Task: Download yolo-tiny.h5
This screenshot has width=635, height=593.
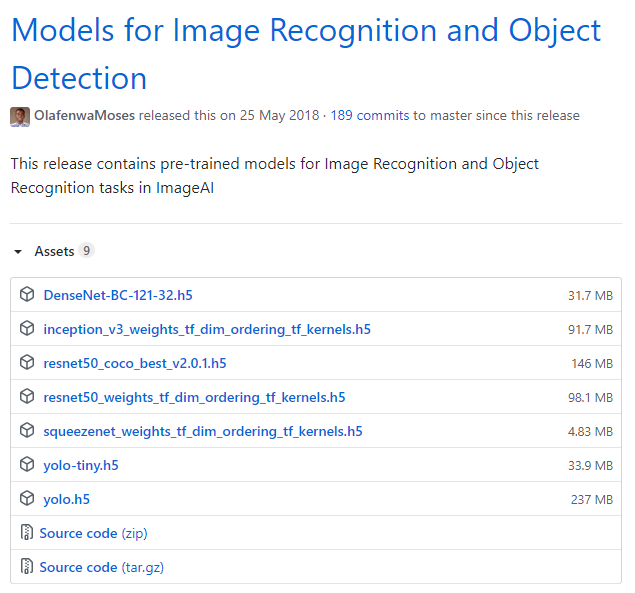Action: point(81,465)
